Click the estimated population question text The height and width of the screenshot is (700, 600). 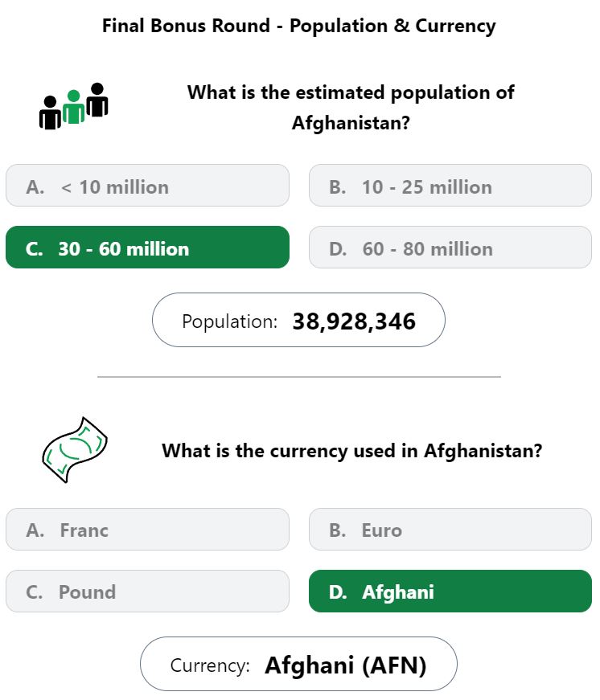(x=351, y=107)
